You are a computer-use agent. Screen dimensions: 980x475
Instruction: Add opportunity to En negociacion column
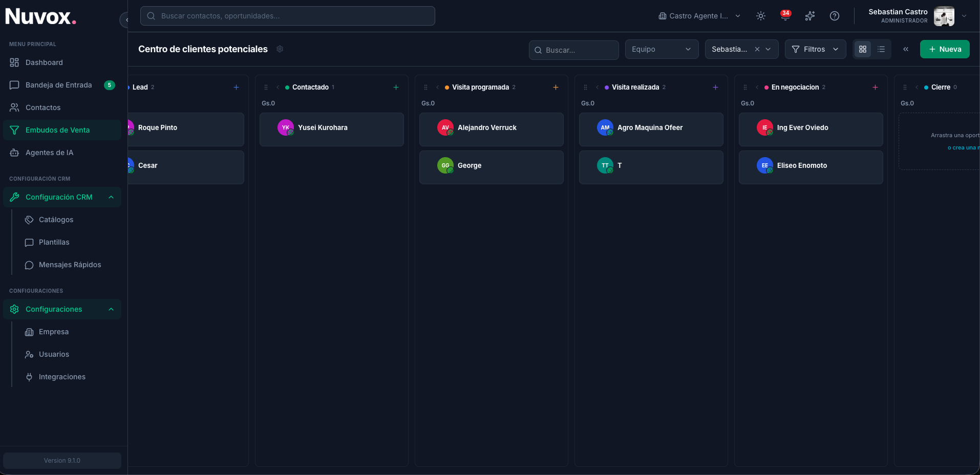875,88
